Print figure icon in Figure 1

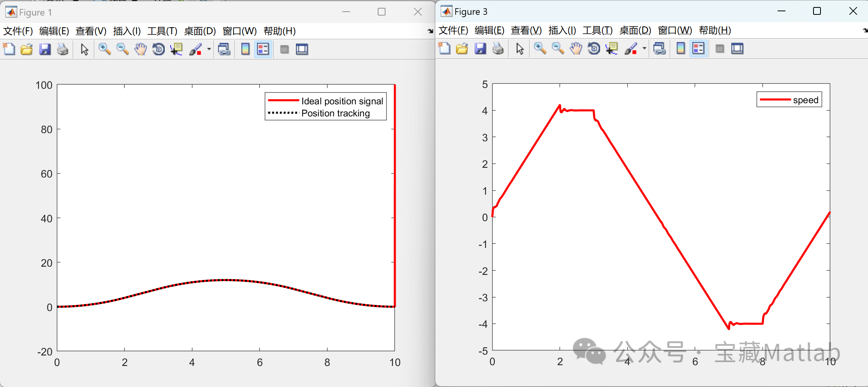tap(63, 49)
